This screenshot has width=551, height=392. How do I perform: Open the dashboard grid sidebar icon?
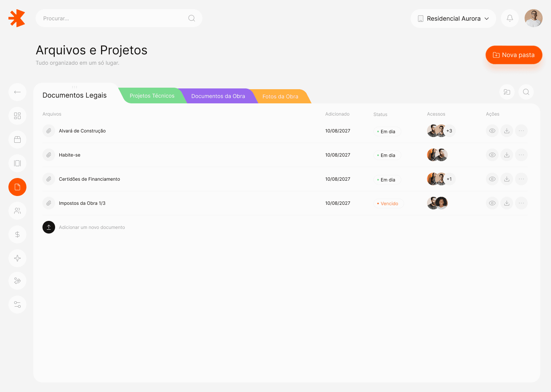pyautogui.click(x=17, y=116)
